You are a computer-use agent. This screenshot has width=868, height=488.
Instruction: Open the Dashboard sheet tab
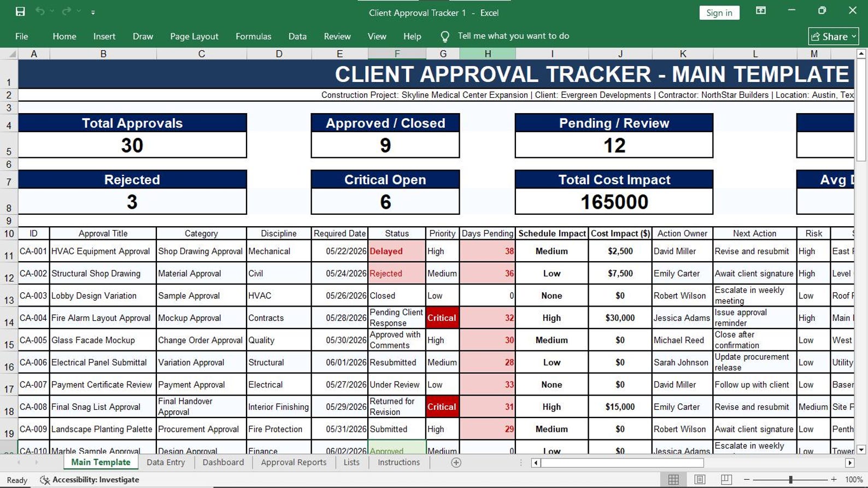pyautogui.click(x=223, y=462)
